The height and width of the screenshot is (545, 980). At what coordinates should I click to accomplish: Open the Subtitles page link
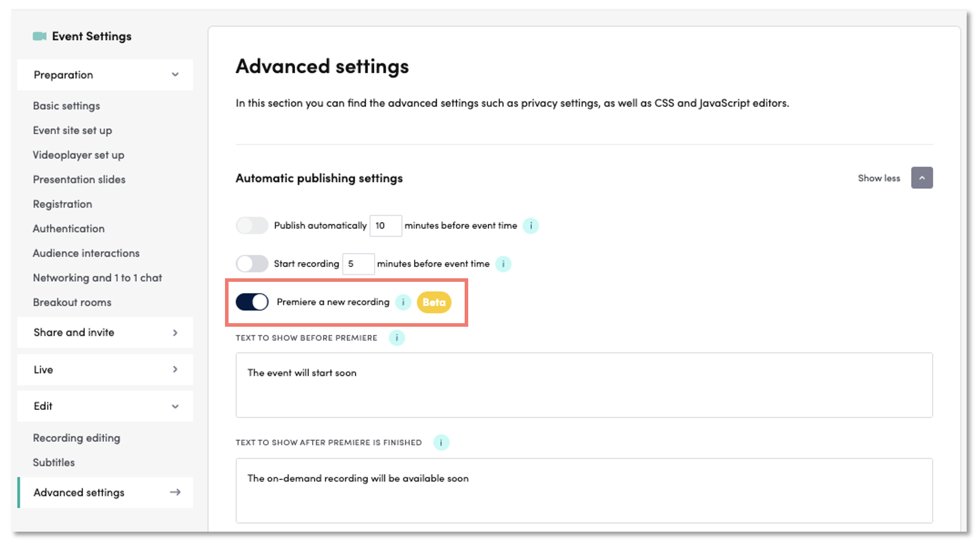pyautogui.click(x=54, y=463)
